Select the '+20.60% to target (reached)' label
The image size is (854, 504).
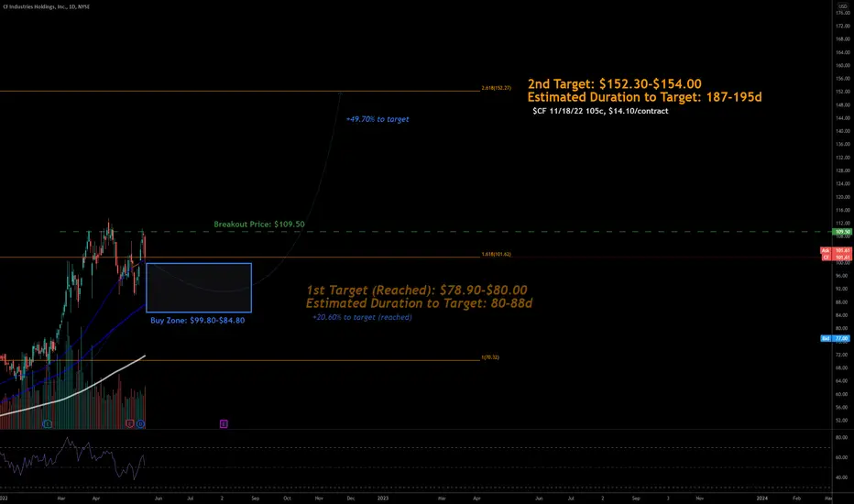click(362, 317)
